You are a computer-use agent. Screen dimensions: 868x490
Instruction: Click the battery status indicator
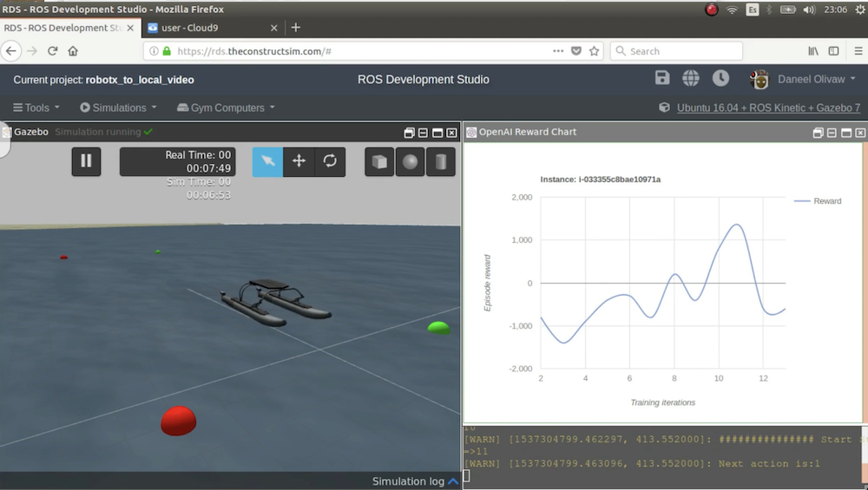tap(788, 10)
